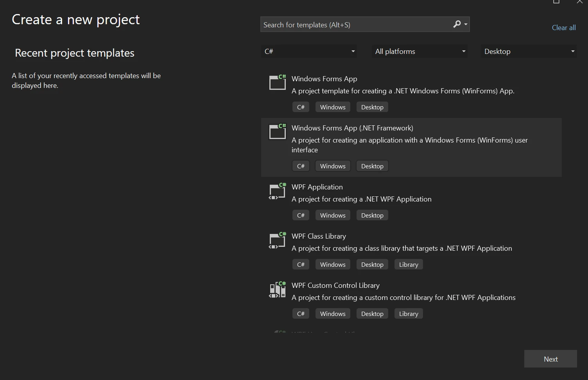Click the Windows tag under Windows Forms App
The image size is (588, 380).
[333, 107]
